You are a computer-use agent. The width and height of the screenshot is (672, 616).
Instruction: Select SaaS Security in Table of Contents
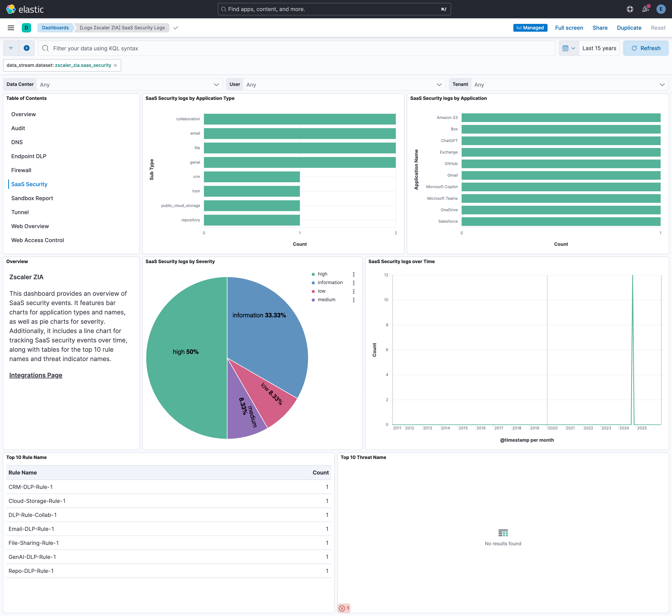pyautogui.click(x=29, y=184)
